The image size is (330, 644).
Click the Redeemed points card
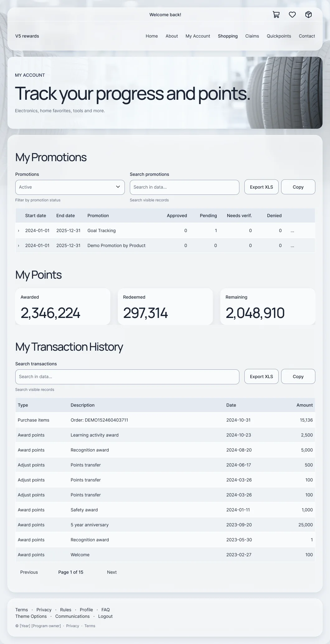tap(165, 306)
